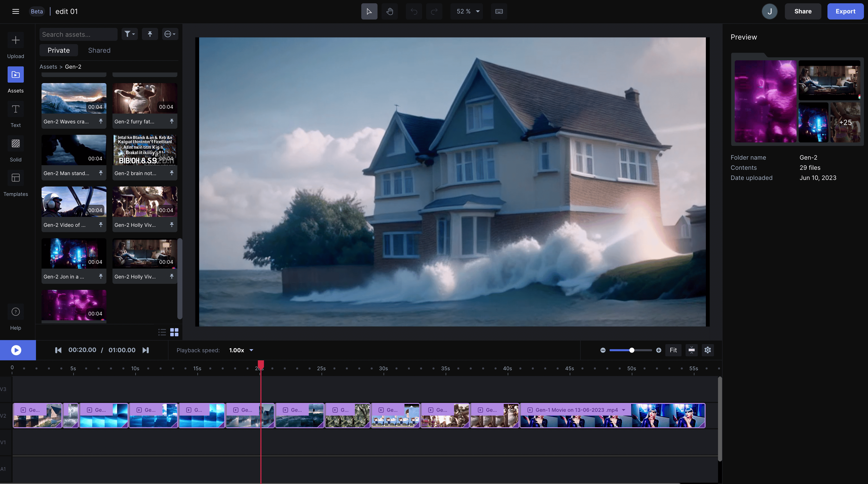Switch assets to list view
This screenshot has width=868, height=484.
click(162, 332)
